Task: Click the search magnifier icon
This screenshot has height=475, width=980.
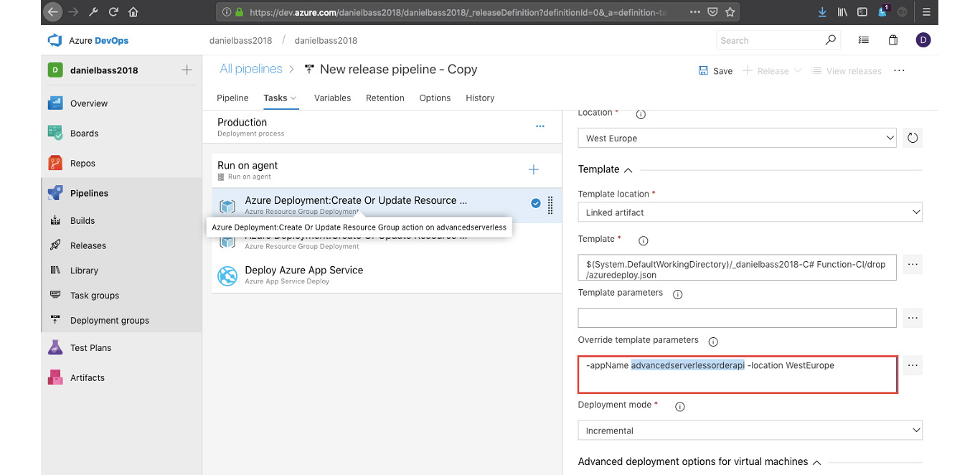Action: 831,40
